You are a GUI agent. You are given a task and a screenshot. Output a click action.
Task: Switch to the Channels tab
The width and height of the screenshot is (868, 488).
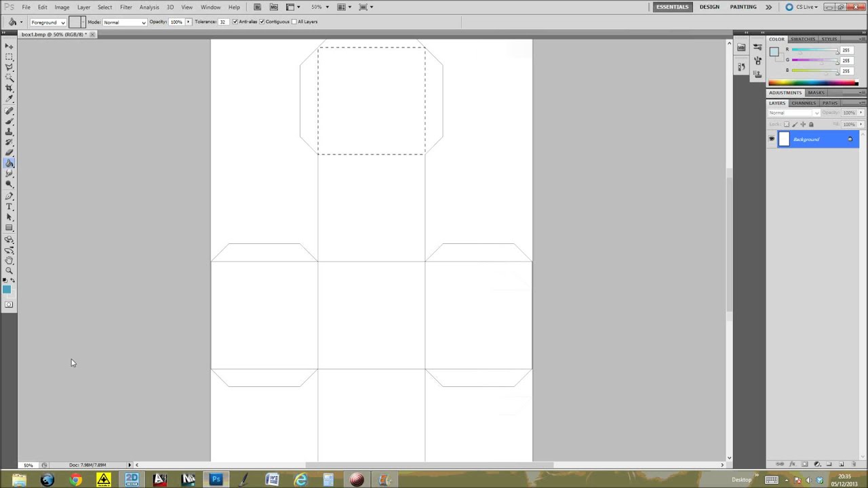pos(804,103)
